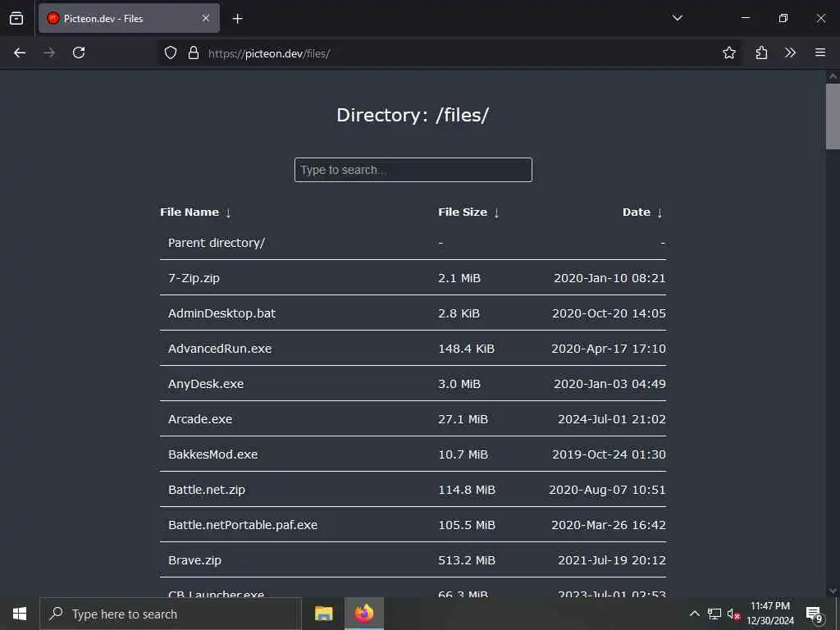The image size is (840, 630).
Task: Show more tools overflow chevrons
Action: pos(790,52)
